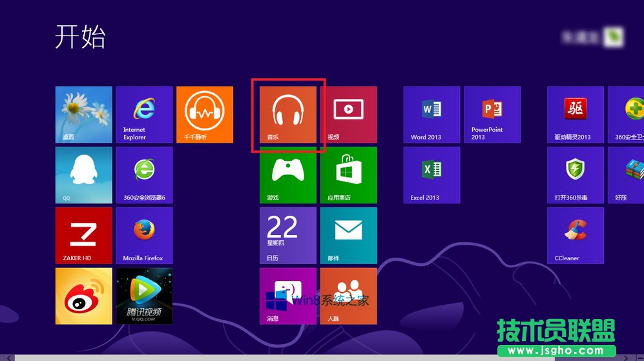Launch the 360 Secure Browser 6 tile

pos(144,175)
